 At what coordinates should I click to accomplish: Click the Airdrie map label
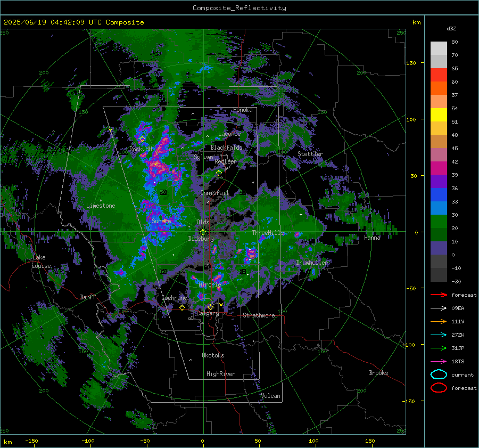pos(210,284)
